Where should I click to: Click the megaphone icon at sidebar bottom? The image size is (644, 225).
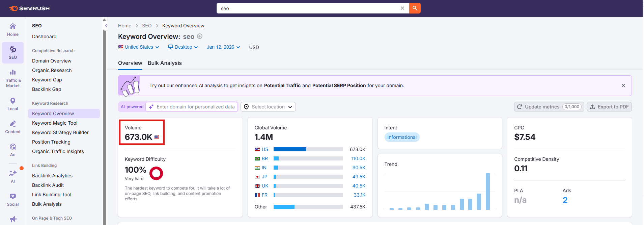click(13, 219)
